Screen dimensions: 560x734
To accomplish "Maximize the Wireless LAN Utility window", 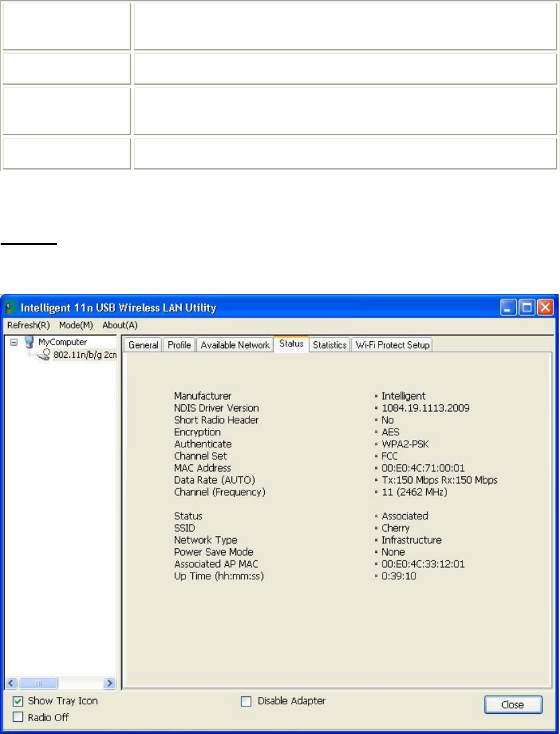I will coord(527,307).
